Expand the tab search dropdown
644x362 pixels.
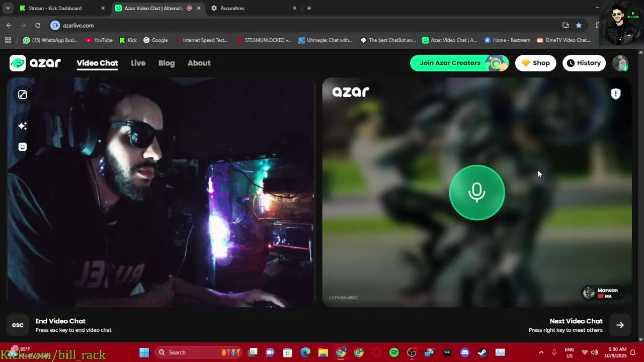pyautogui.click(x=8, y=8)
